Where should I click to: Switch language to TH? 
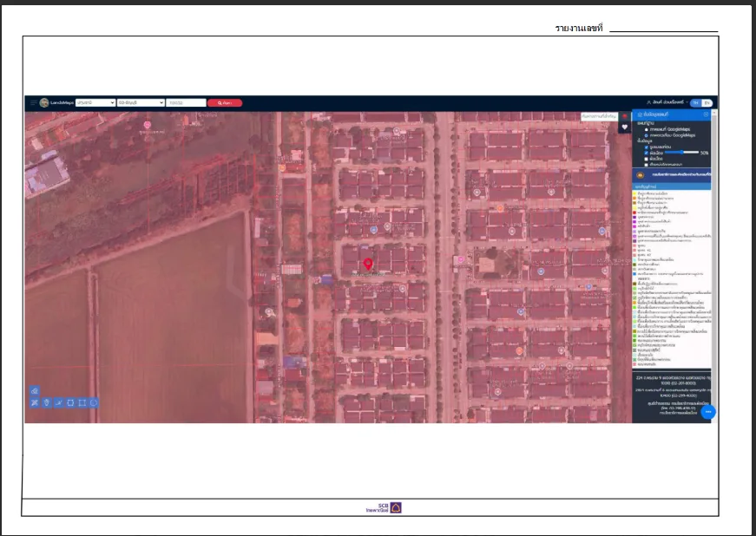click(695, 103)
